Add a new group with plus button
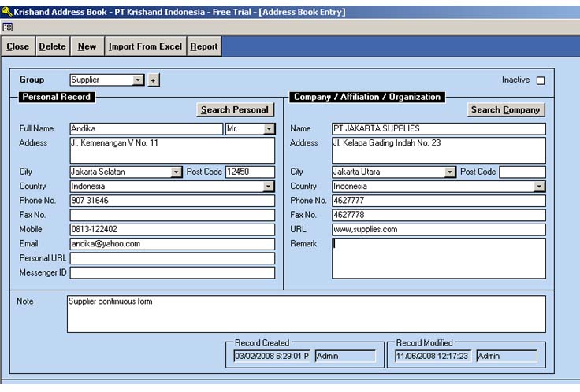580x392 pixels. pos(153,80)
